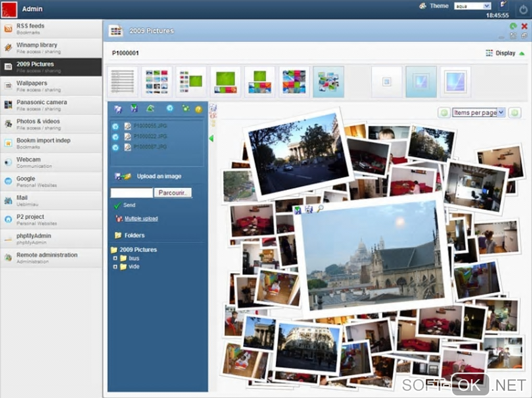Choose large preview with bottom strip layout
The height and width of the screenshot is (398, 532).
(x=226, y=82)
